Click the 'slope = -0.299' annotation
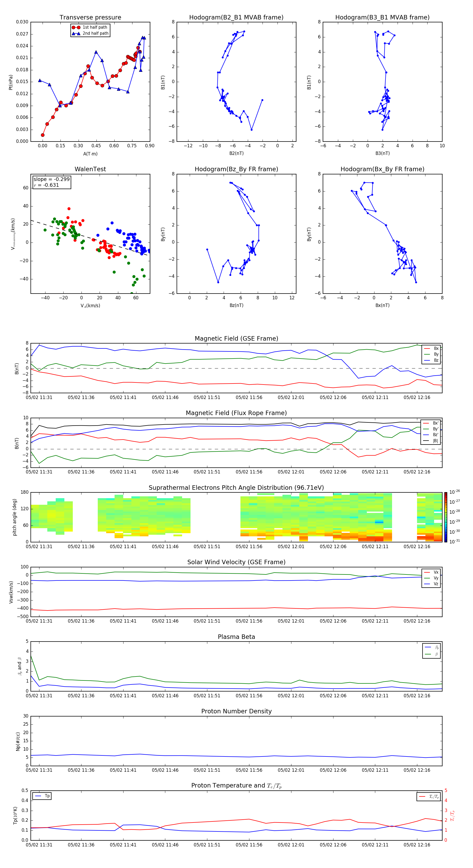473x868 pixels. pyautogui.click(x=52, y=179)
